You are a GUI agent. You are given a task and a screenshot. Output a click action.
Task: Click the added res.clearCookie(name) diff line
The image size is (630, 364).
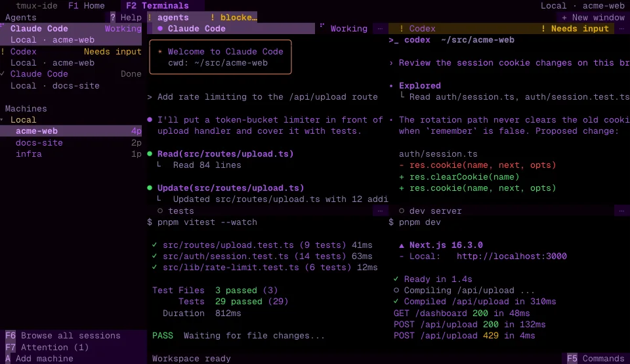coord(459,177)
